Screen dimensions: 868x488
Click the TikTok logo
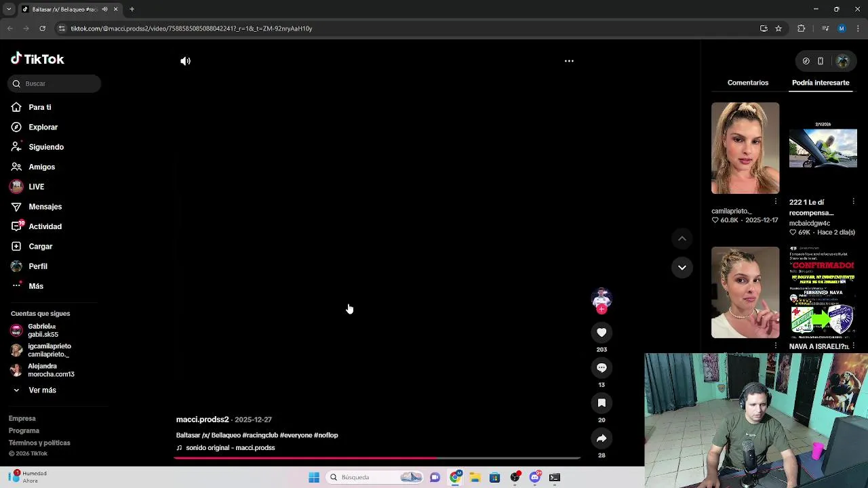pyautogui.click(x=37, y=59)
